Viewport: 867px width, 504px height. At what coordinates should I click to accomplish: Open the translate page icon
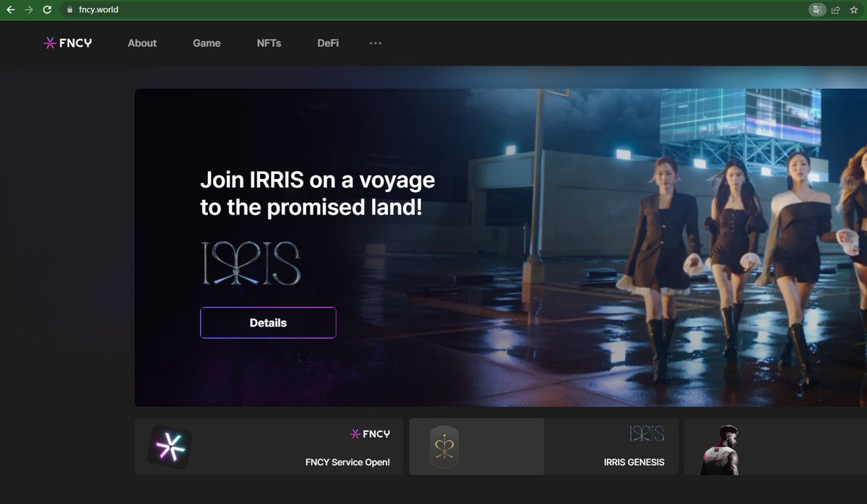coord(816,10)
